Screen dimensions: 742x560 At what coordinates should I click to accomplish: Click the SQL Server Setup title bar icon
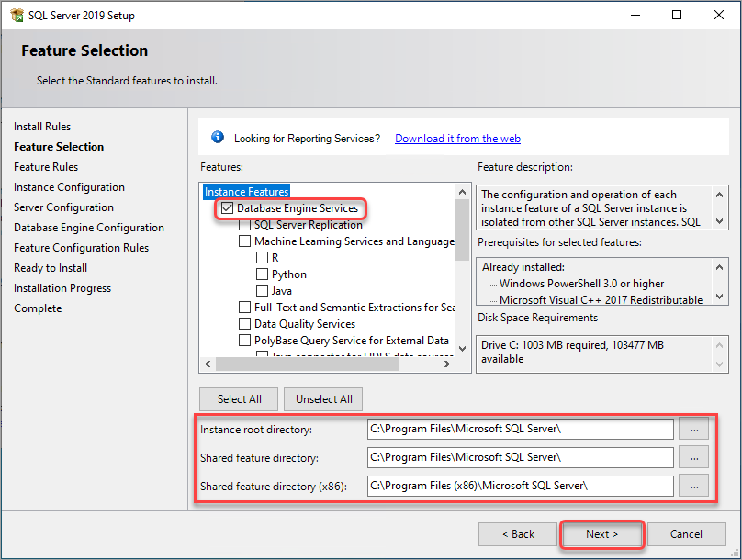click(x=17, y=15)
